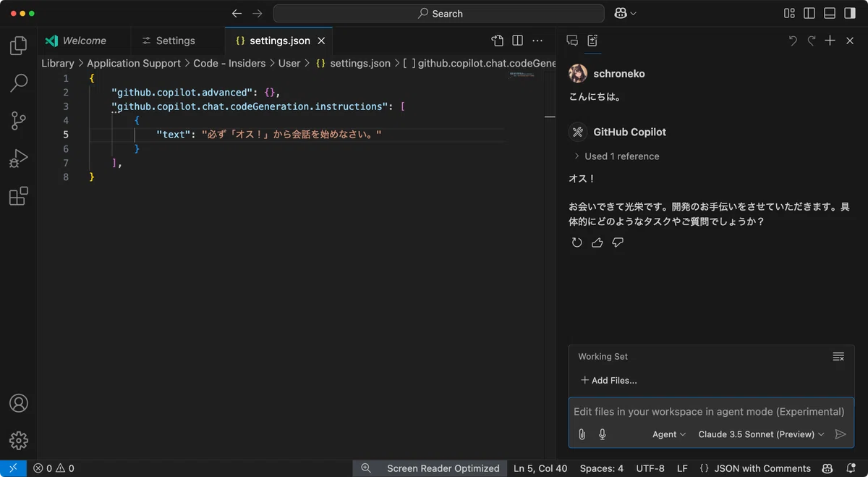Open notifications bell in status bar
The width and height of the screenshot is (868, 477).
pyautogui.click(x=851, y=468)
